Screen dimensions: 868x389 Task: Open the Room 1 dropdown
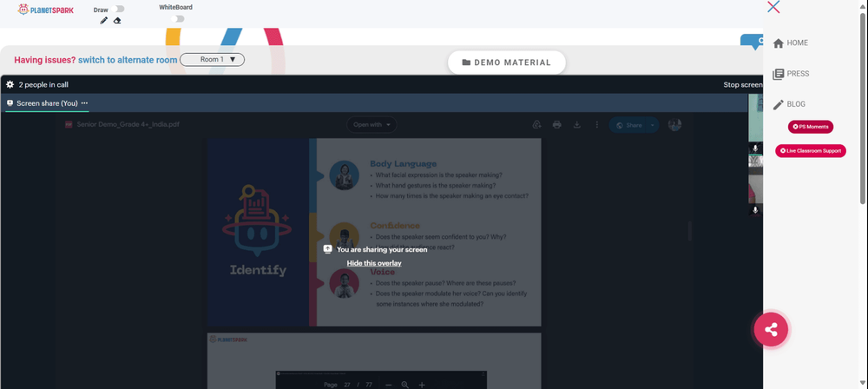pos(212,59)
